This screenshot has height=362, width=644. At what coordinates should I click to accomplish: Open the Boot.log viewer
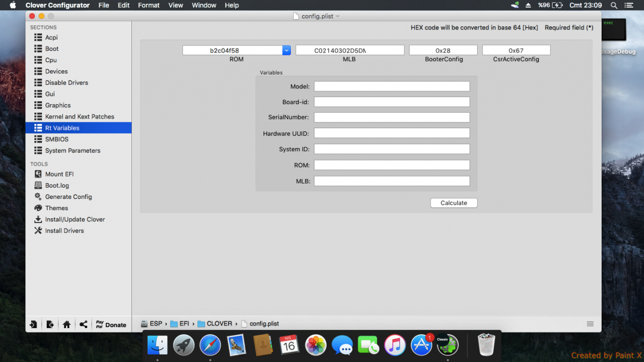click(x=56, y=186)
